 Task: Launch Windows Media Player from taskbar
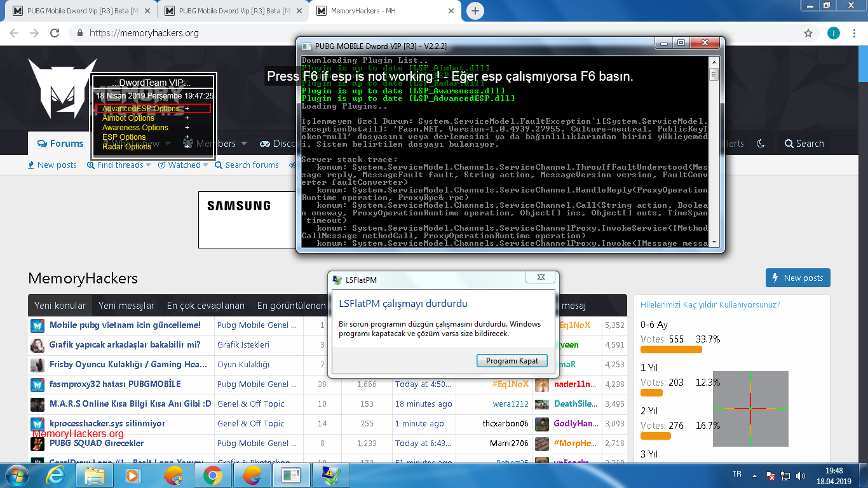[133, 475]
